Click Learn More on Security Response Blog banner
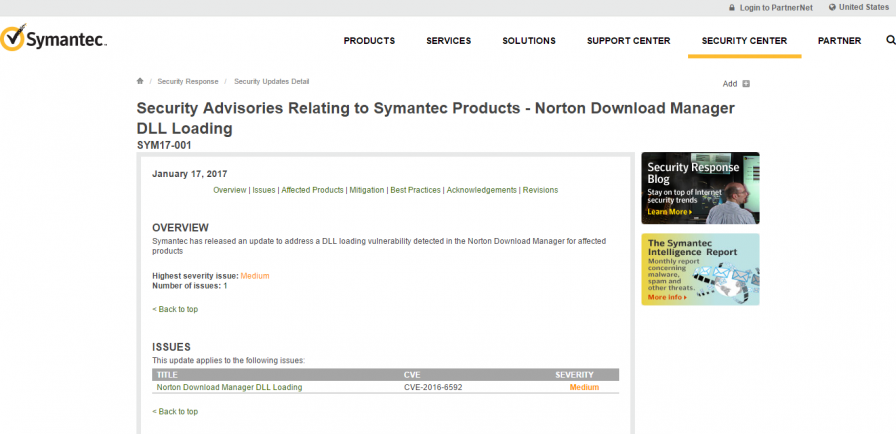The height and width of the screenshot is (434, 896). click(x=670, y=212)
